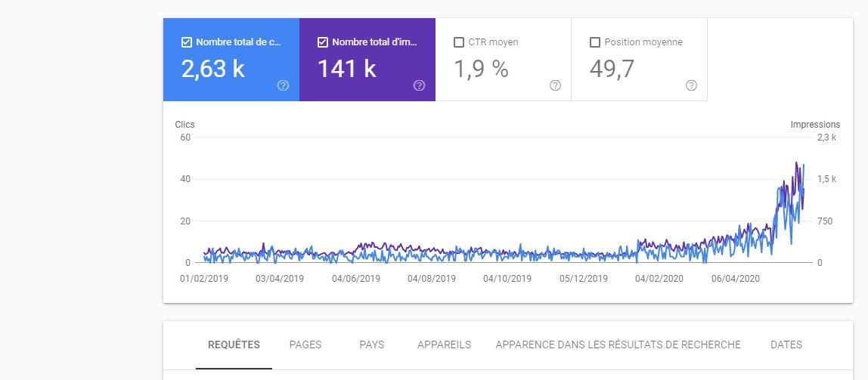868x380 pixels.
Task: Open the Pays tab
Action: (371, 344)
